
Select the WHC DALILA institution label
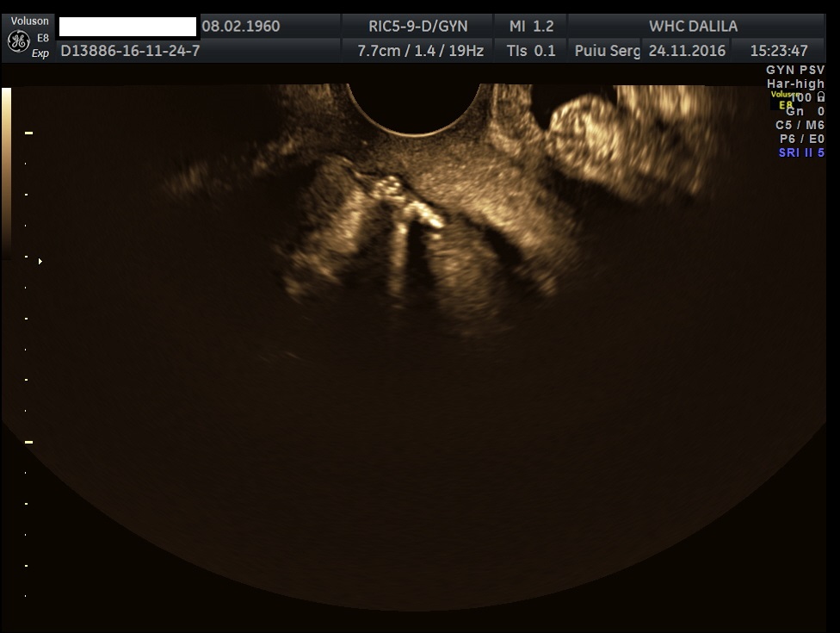point(693,26)
